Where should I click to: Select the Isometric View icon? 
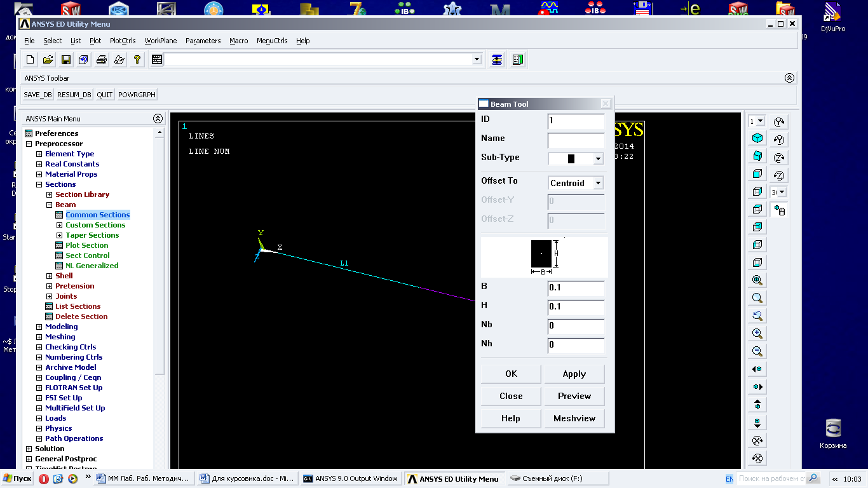tap(757, 138)
